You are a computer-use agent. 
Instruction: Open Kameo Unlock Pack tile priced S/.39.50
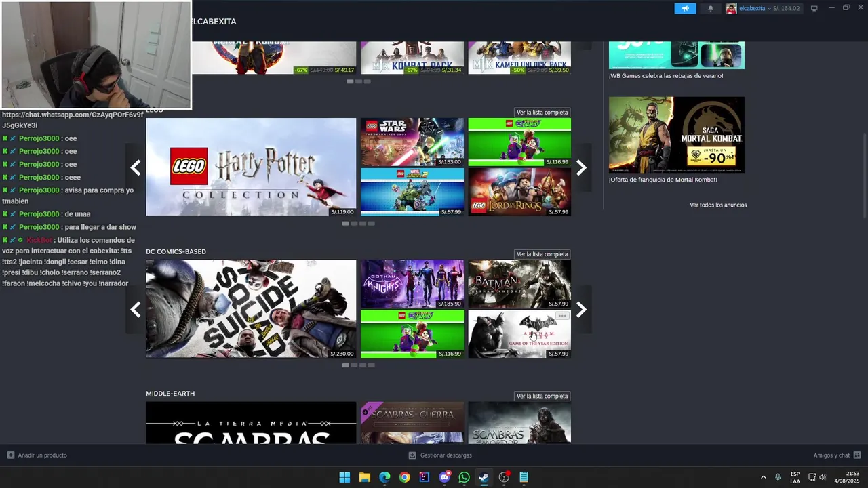click(519, 58)
